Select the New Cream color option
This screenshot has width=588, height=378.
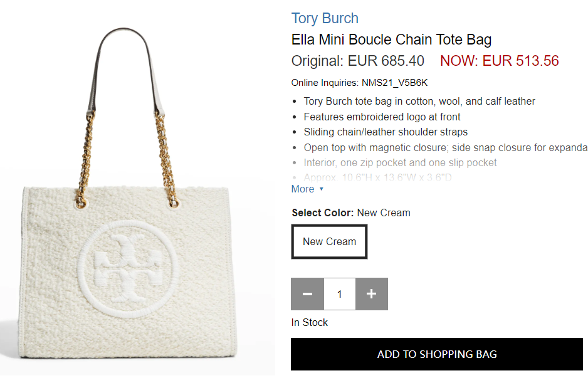pyautogui.click(x=329, y=242)
